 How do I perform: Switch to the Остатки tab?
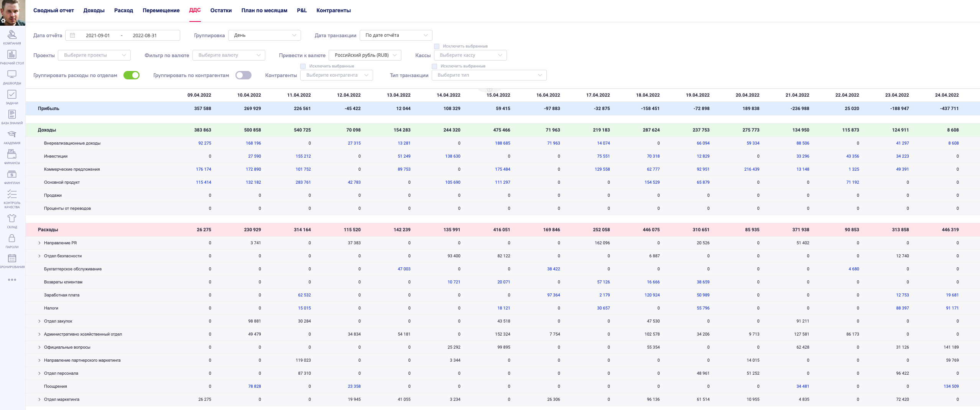pyautogui.click(x=221, y=10)
